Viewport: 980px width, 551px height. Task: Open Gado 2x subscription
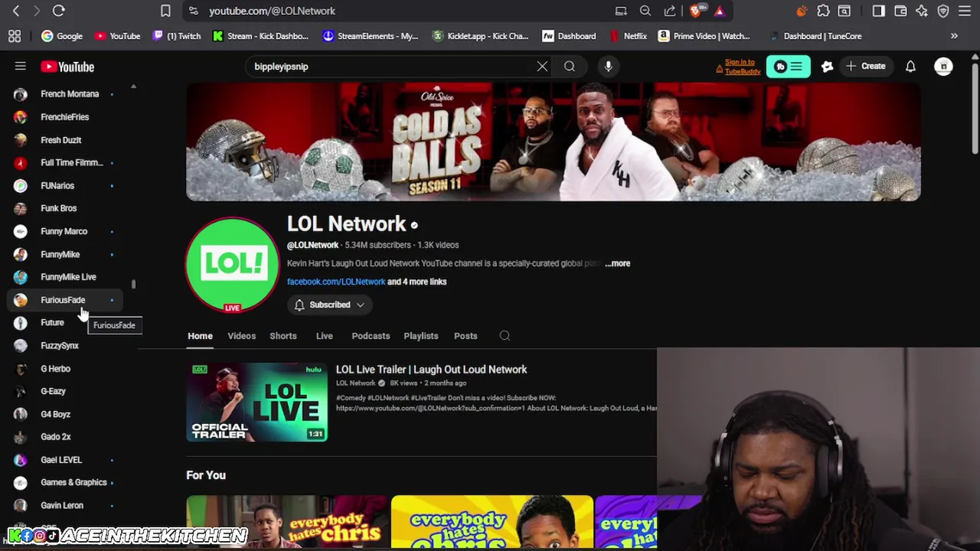point(55,437)
